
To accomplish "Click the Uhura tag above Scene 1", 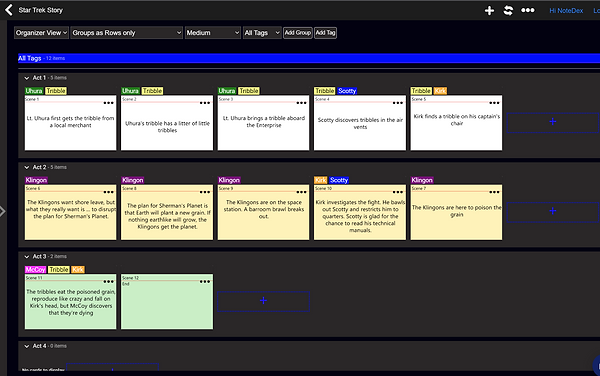I will (x=34, y=91).
